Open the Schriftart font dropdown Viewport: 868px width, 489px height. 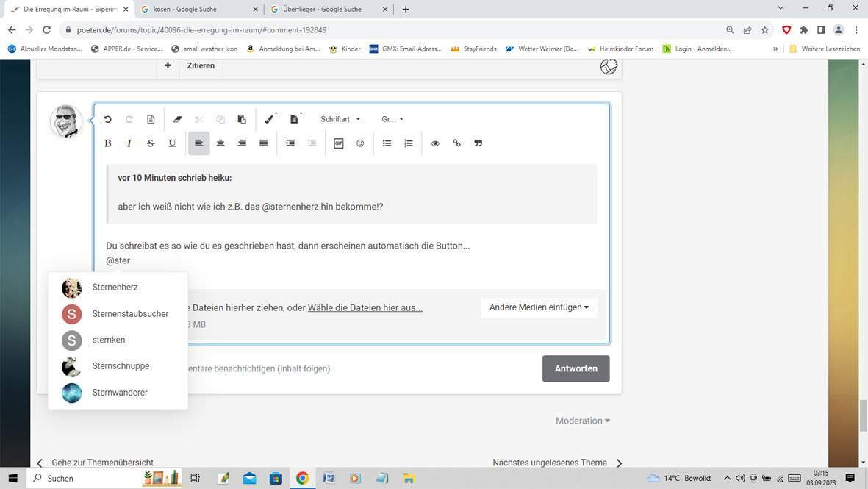[340, 119]
